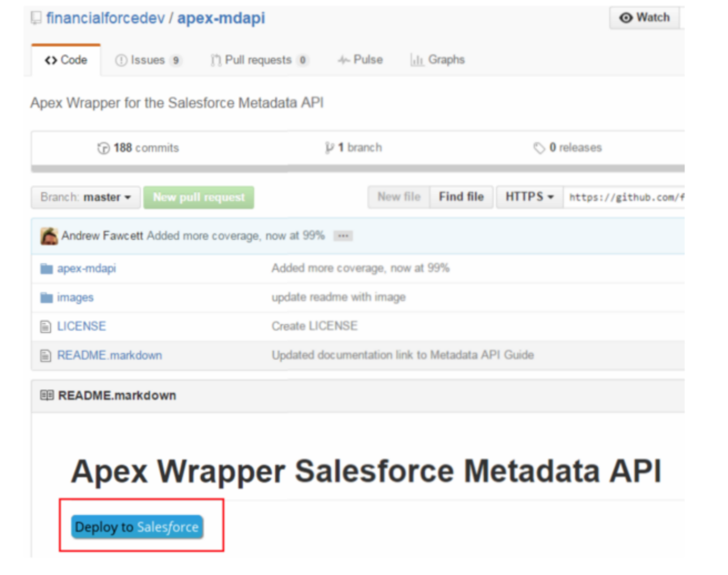Click the repository book icon beside financialforcedev

click(x=36, y=18)
